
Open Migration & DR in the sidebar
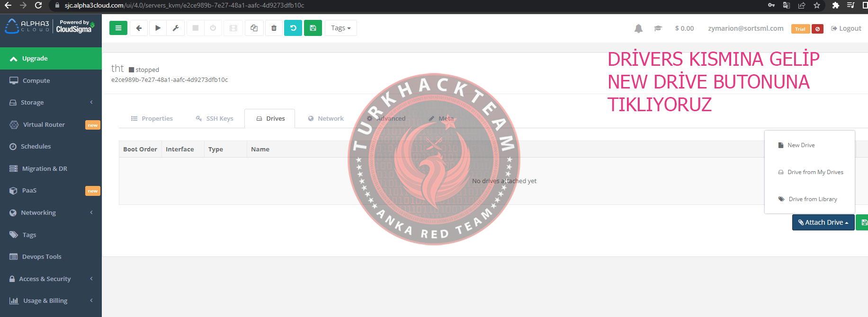pyautogui.click(x=51, y=168)
